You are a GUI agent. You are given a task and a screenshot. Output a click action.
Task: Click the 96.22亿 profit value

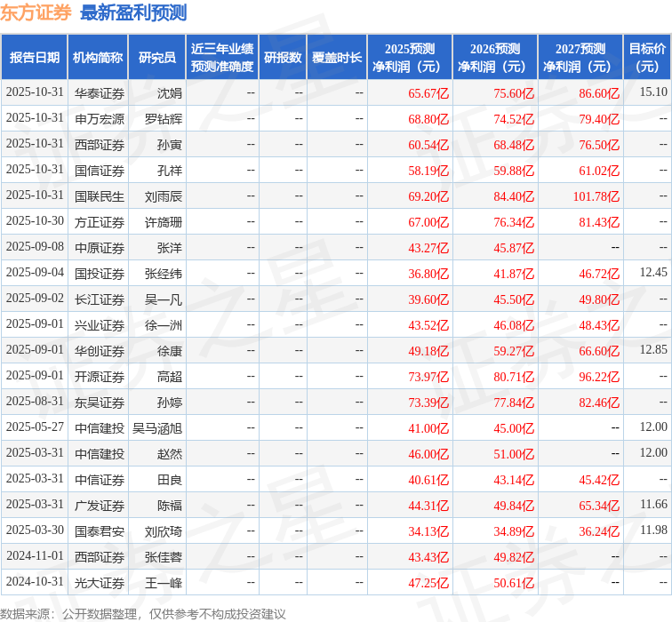pyautogui.click(x=599, y=377)
